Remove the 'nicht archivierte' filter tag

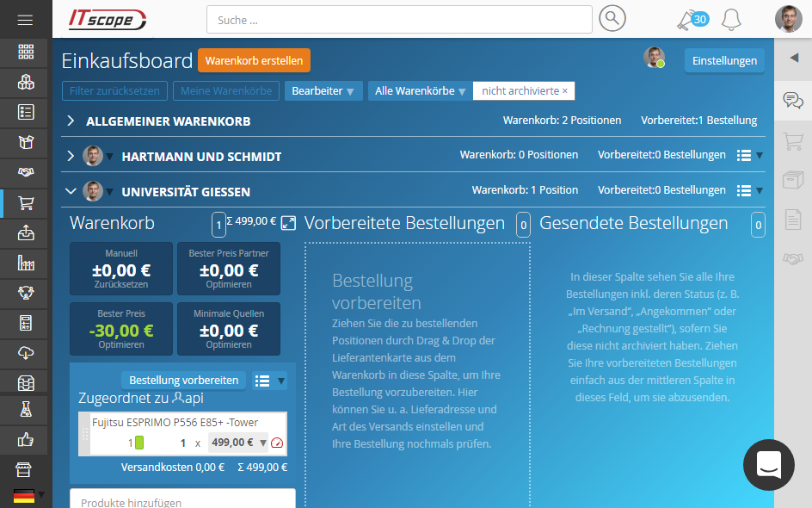[x=565, y=91]
